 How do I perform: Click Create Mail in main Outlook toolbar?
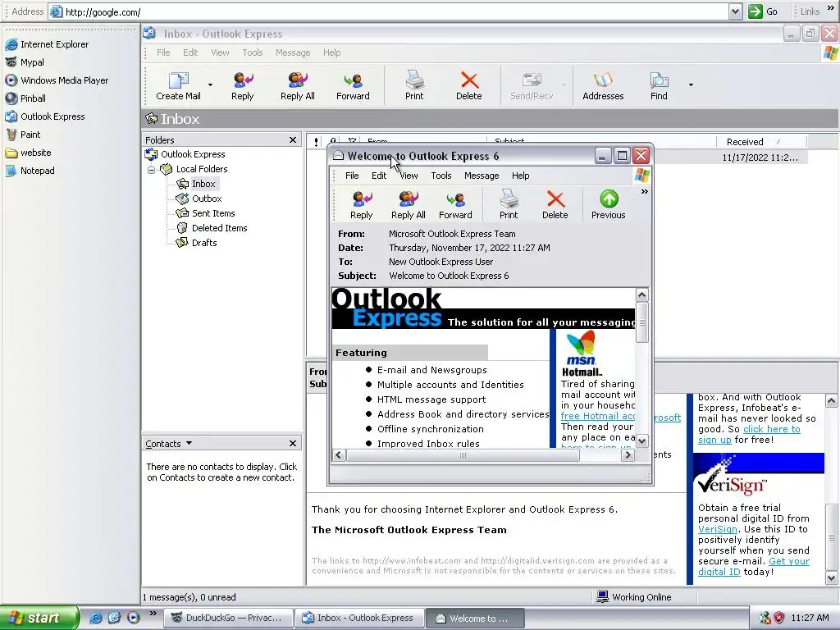pos(178,85)
